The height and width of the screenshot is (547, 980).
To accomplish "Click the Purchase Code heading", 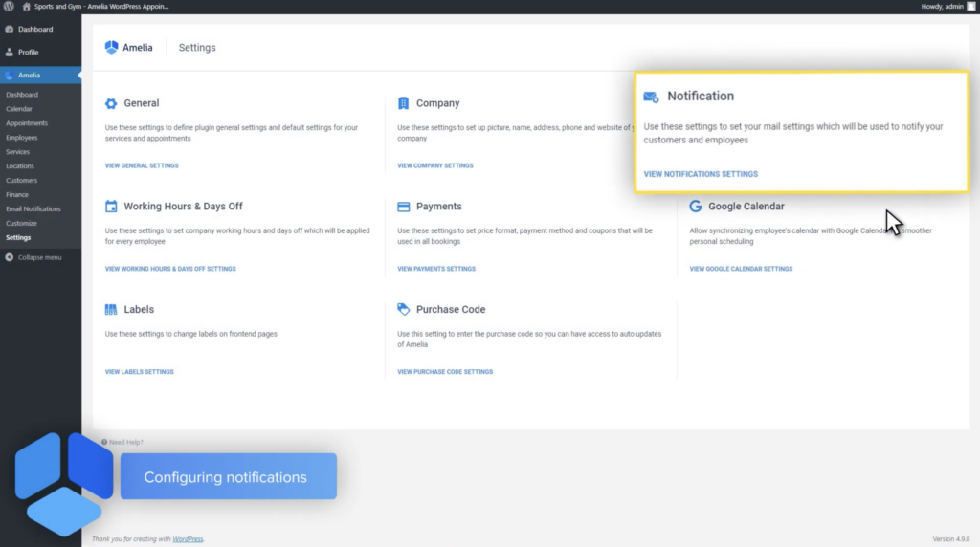I will (x=451, y=310).
